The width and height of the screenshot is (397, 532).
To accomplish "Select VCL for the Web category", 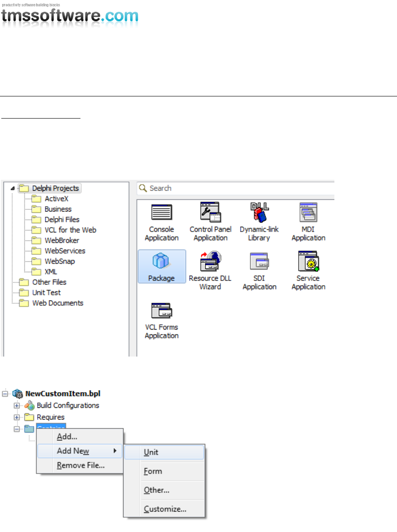I will coord(70,230).
